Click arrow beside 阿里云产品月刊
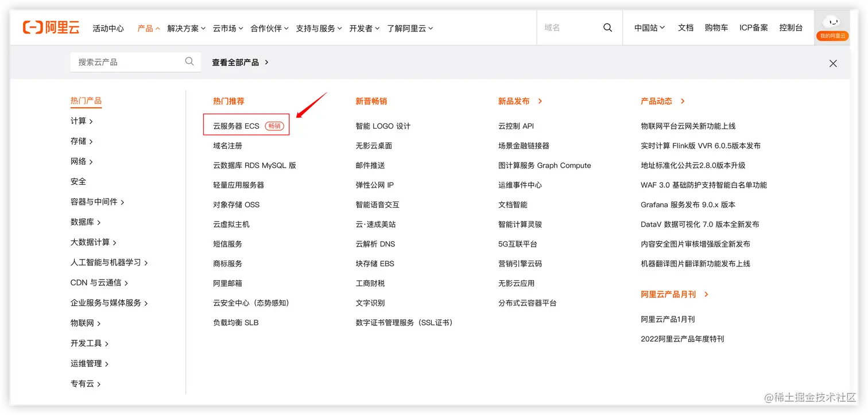The width and height of the screenshot is (868, 415). pyautogui.click(x=706, y=294)
